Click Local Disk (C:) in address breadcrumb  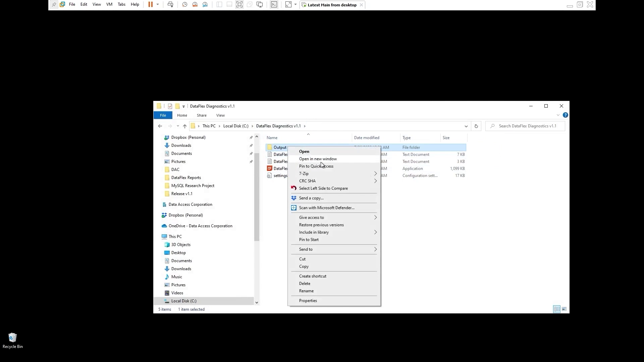[x=236, y=126]
